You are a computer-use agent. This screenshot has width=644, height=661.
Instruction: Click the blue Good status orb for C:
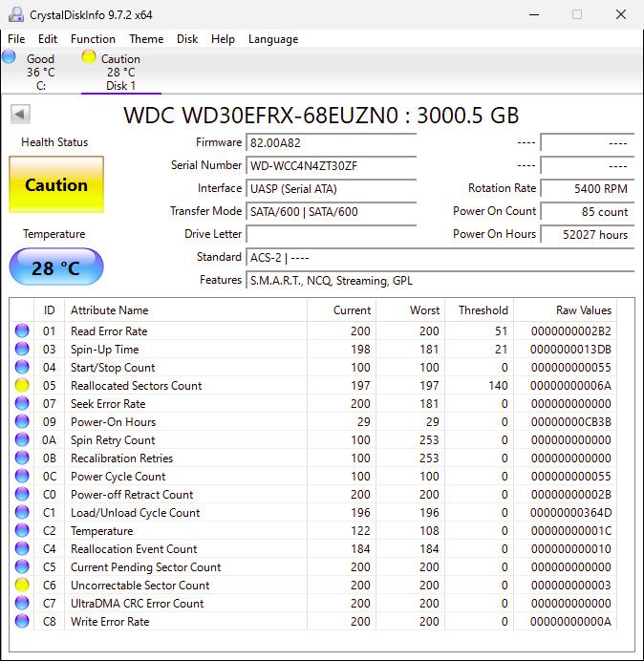tap(9, 56)
